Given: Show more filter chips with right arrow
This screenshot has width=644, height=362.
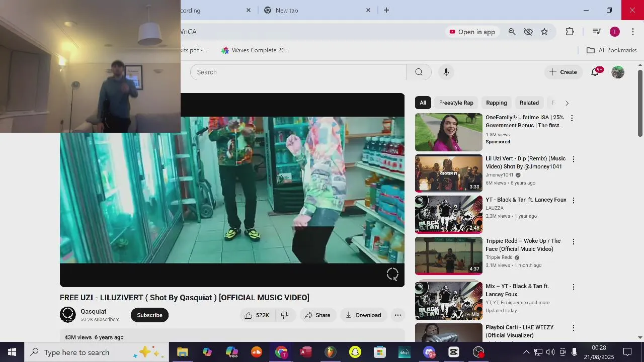Looking at the screenshot, I should [x=567, y=103].
